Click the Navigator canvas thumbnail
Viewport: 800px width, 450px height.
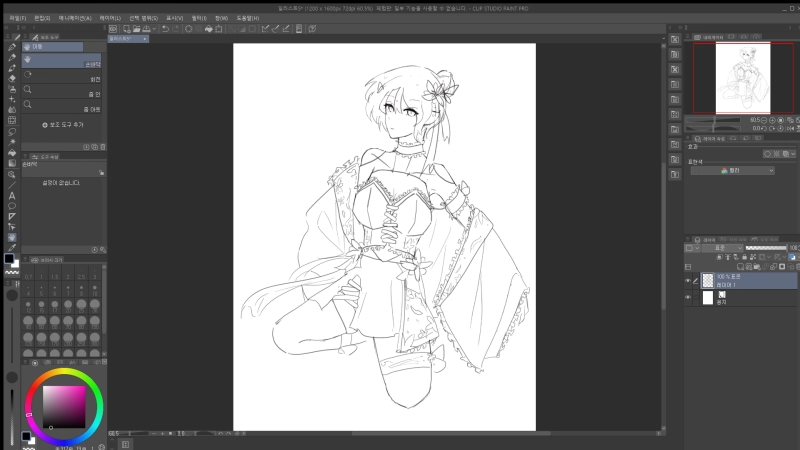tap(742, 78)
